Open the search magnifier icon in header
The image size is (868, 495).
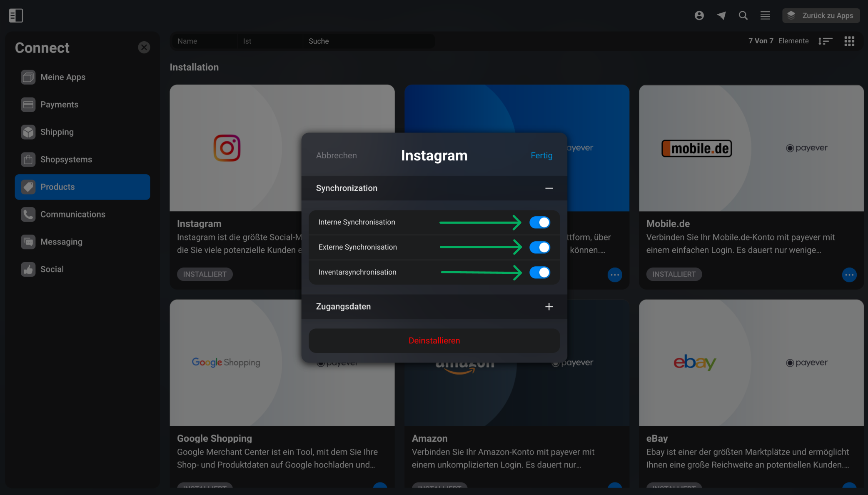pyautogui.click(x=743, y=15)
